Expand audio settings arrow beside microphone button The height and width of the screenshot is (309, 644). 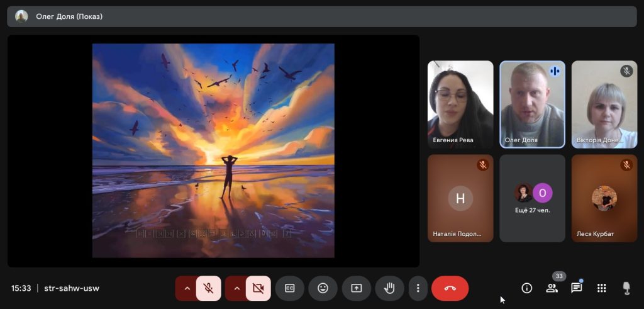click(187, 288)
